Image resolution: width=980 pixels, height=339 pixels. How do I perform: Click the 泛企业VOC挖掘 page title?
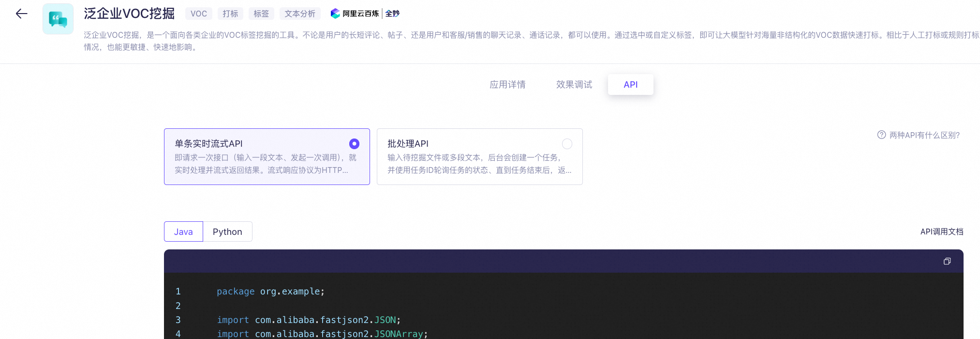click(x=129, y=14)
